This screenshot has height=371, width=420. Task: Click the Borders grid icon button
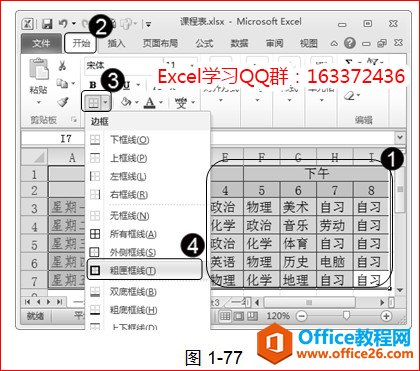(x=94, y=103)
